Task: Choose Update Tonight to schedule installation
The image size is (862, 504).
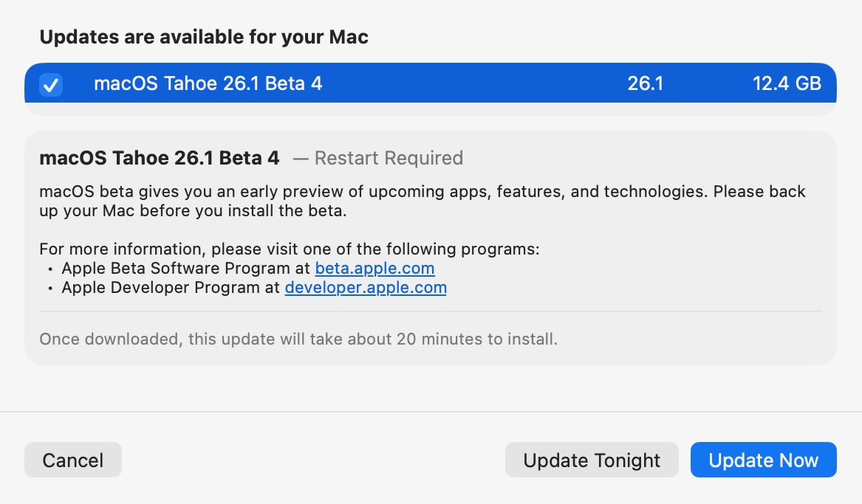Action: (591, 460)
